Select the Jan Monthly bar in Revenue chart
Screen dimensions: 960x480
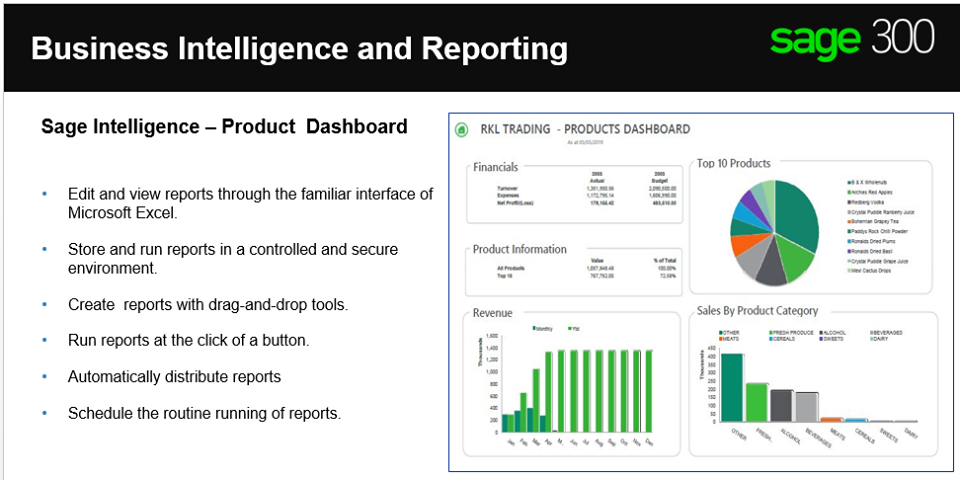point(505,424)
